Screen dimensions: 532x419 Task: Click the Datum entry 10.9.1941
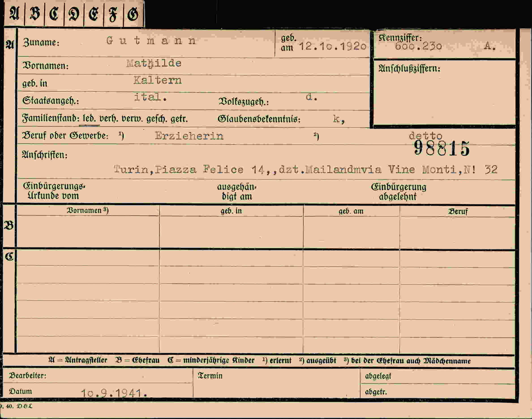(114, 393)
